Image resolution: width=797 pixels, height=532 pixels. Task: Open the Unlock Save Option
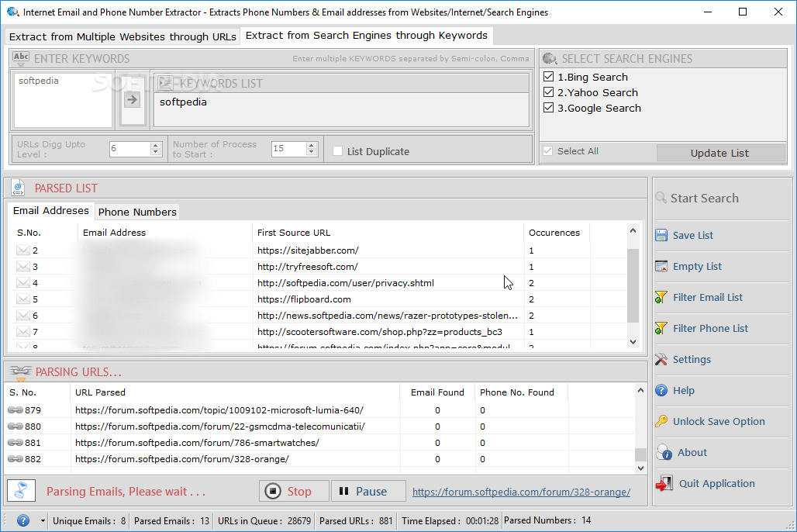point(662,421)
